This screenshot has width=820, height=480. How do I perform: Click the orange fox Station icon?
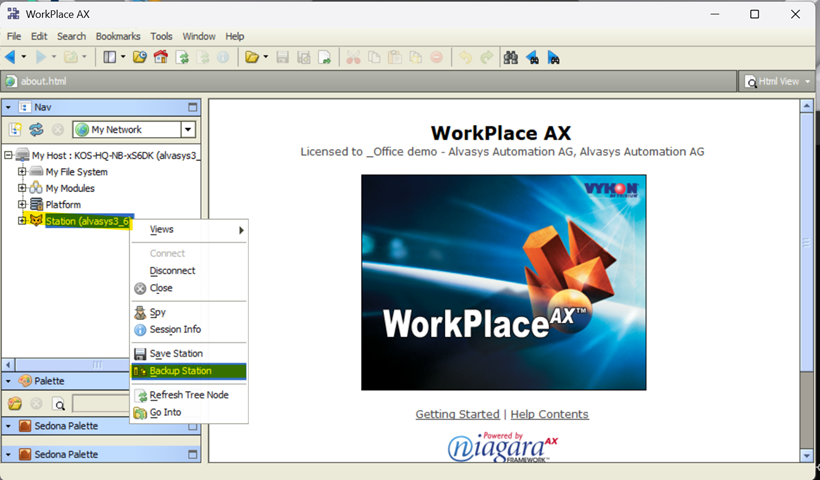[x=36, y=221]
